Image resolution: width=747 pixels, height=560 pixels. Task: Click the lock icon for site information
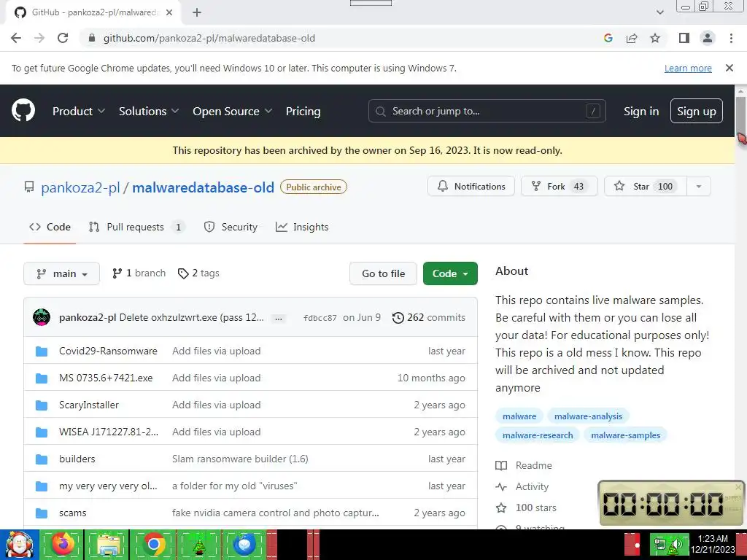tap(91, 38)
